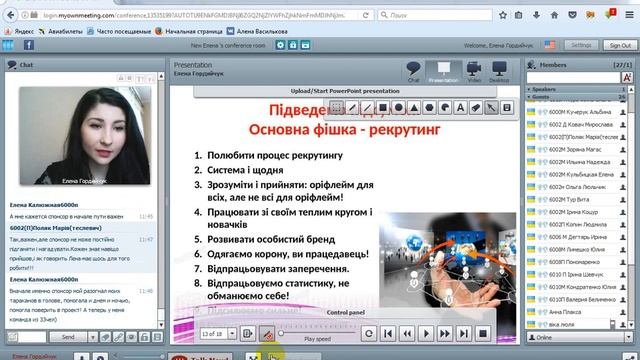Click the font size icon in Members search
Image resolution: width=640 pixels, height=360 pixels.
click(x=627, y=77)
